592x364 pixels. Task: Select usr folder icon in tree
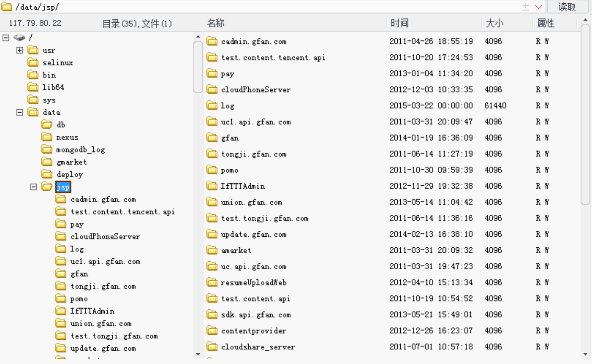[x=33, y=50]
